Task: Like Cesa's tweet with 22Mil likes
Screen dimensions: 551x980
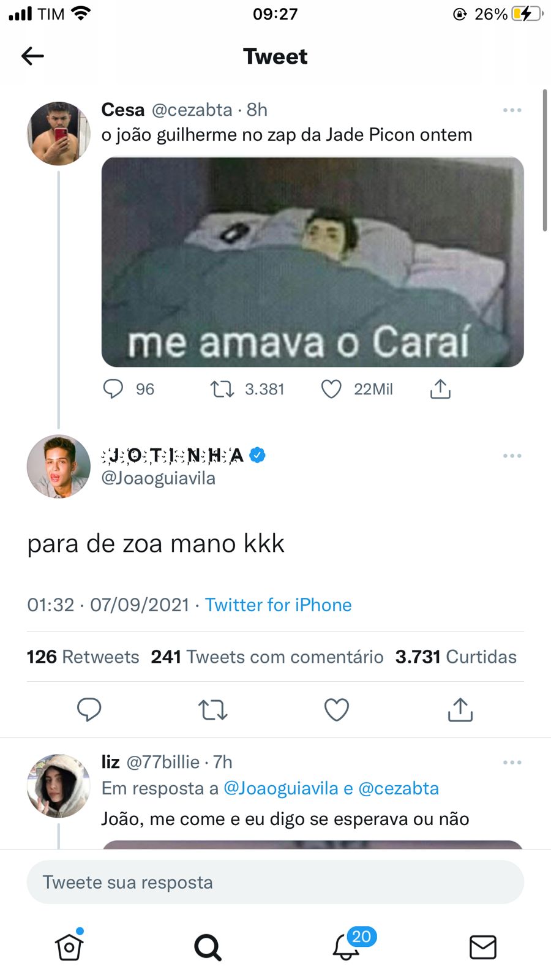Action: coord(331,389)
